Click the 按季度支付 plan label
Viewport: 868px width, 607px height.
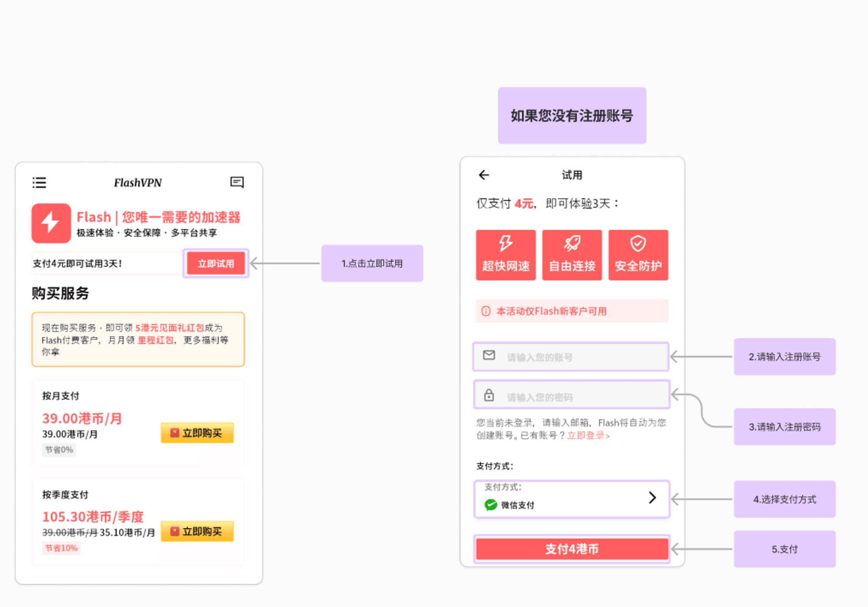65,495
